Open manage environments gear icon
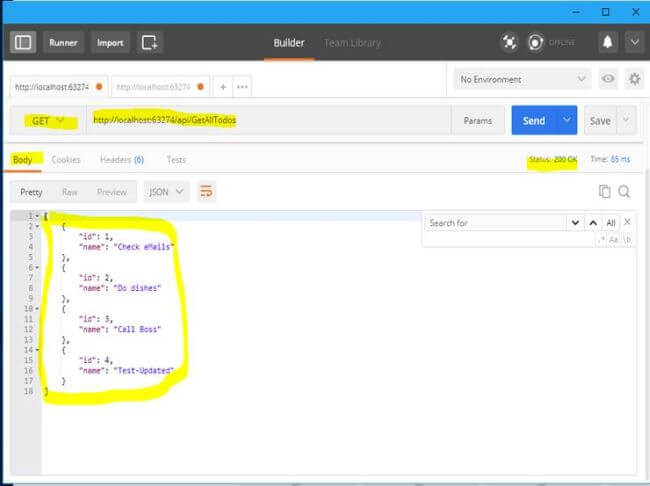Screen dimensions: 650x486 click(634, 79)
